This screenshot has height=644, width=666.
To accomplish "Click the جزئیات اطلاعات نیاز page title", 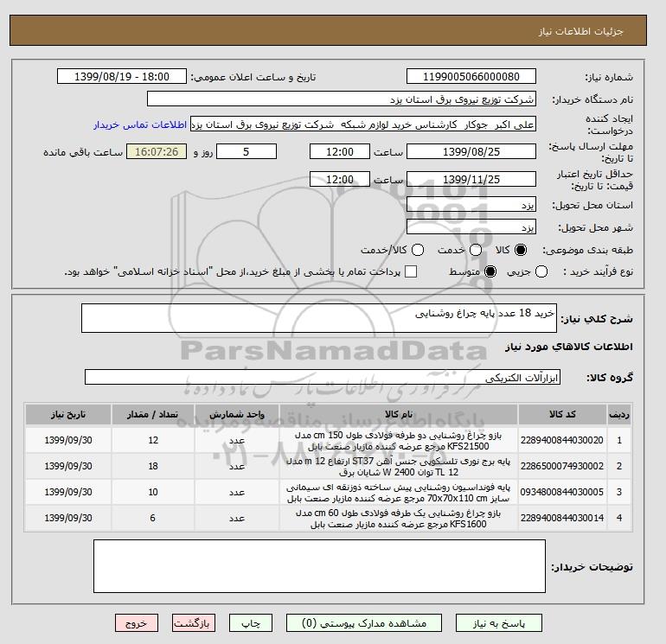I will [x=580, y=31].
